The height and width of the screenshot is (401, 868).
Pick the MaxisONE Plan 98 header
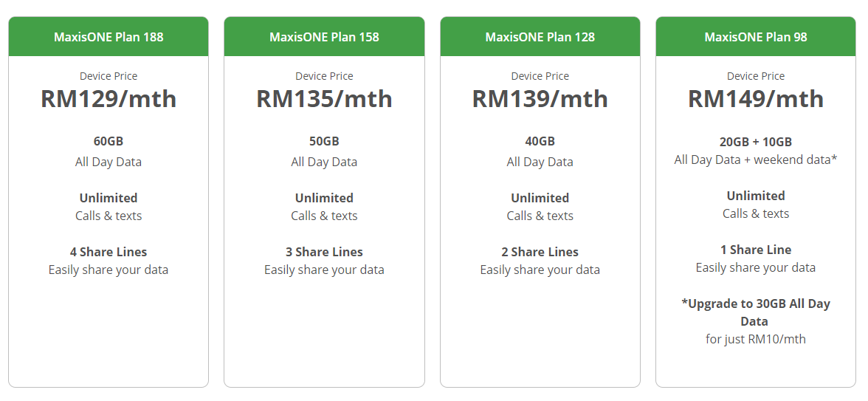756,37
